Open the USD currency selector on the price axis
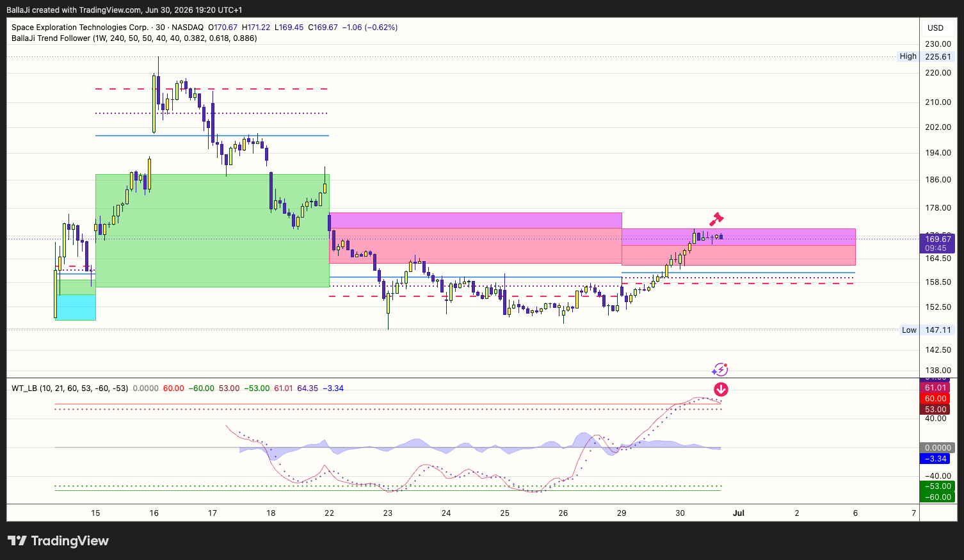This screenshot has width=964, height=560. [935, 28]
